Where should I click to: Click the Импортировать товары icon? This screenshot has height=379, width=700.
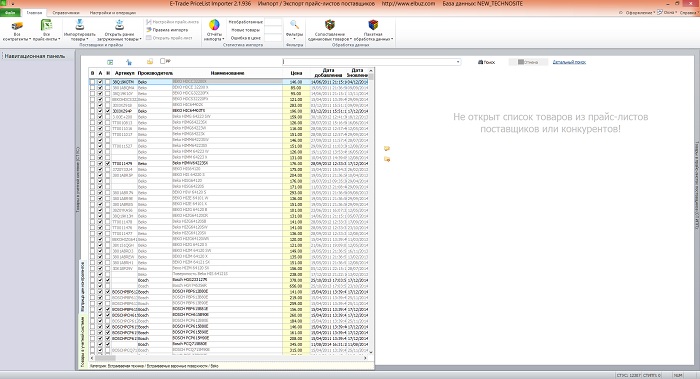[79, 25]
